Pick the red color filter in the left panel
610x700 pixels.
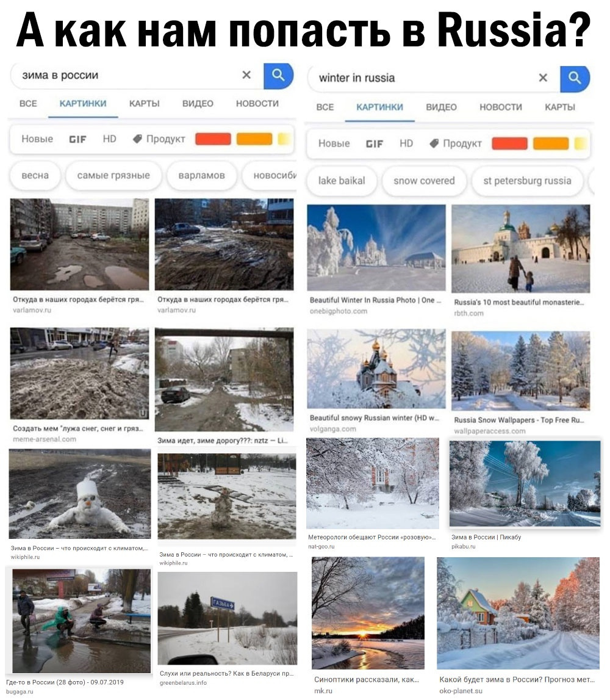pyautogui.click(x=213, y=139)
